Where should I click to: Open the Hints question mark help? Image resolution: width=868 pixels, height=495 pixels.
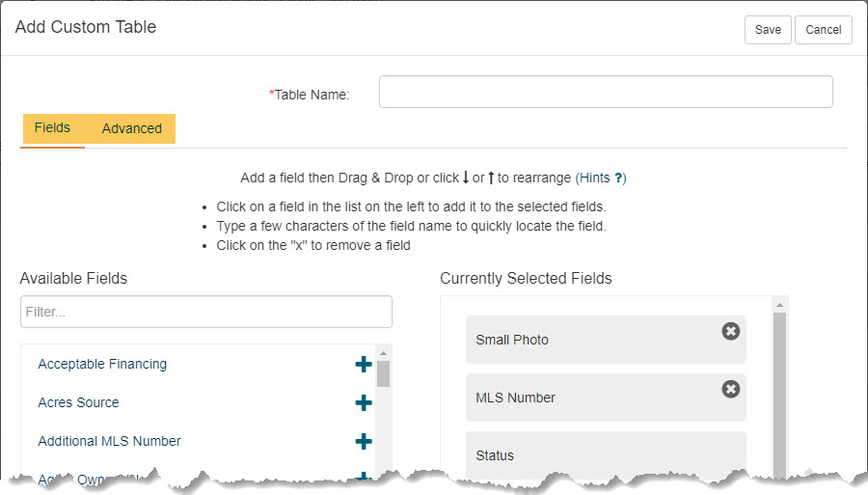tap(619, 178)
